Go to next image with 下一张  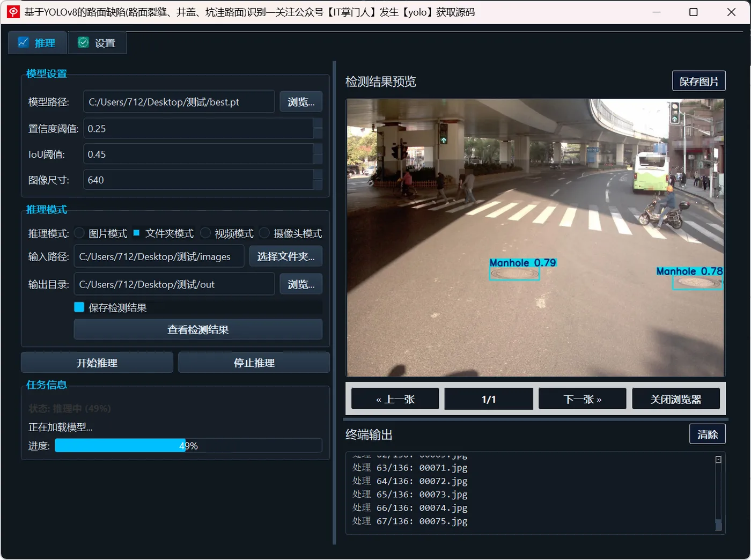583,399
